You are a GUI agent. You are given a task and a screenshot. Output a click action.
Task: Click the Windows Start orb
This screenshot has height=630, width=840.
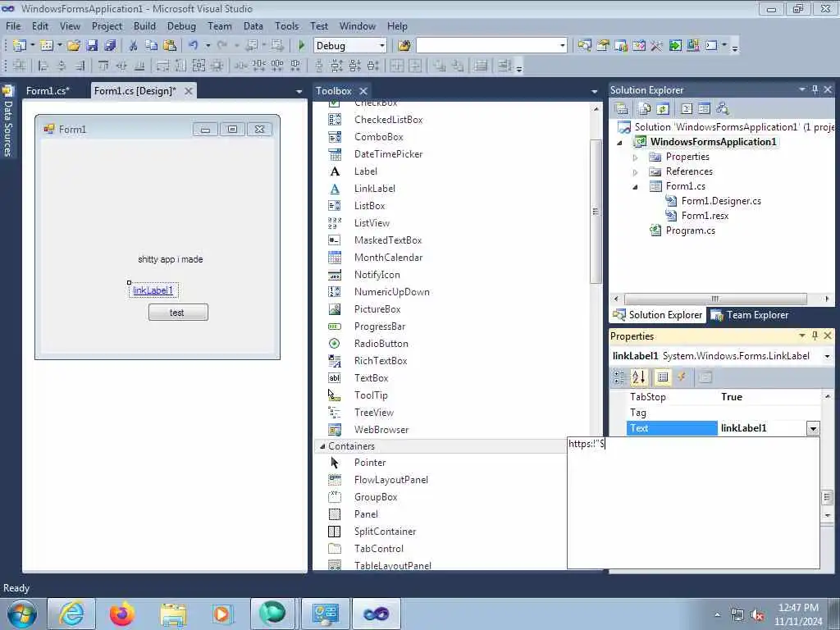coord(22,614)
